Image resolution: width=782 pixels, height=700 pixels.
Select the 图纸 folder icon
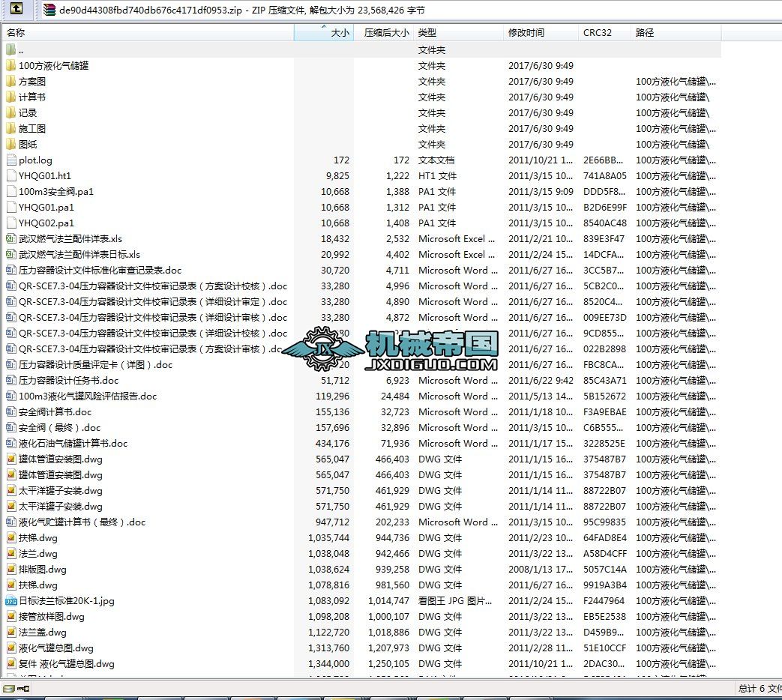tap(11, 144)
